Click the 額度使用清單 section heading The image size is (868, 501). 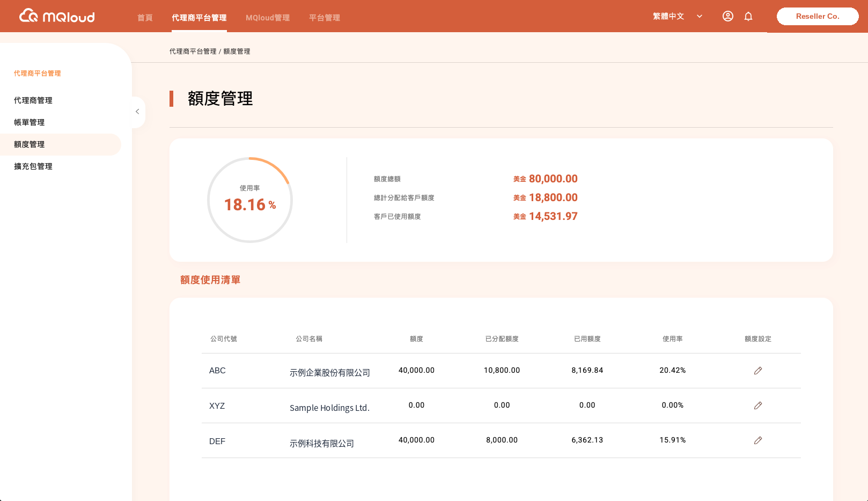(x=210, y=280)
